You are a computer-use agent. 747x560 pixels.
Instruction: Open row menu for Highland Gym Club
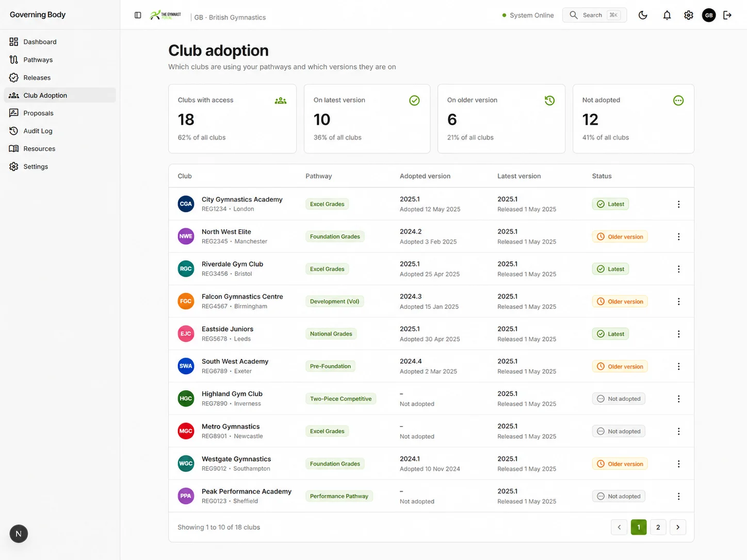click(678, 399)
